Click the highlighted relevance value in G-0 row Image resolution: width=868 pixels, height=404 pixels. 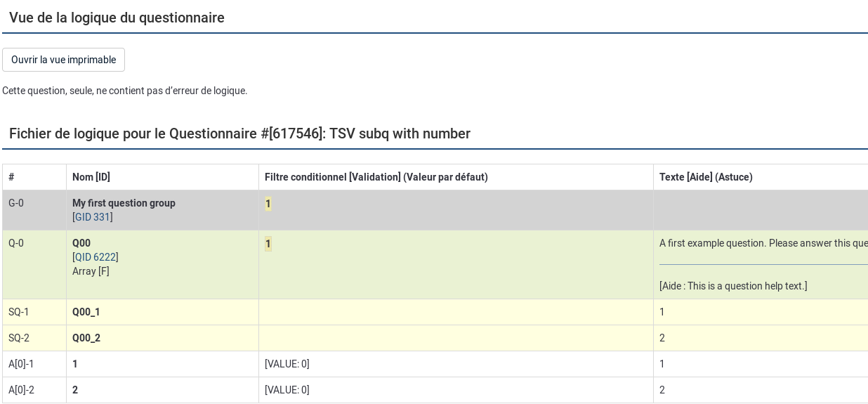(268, 204)
